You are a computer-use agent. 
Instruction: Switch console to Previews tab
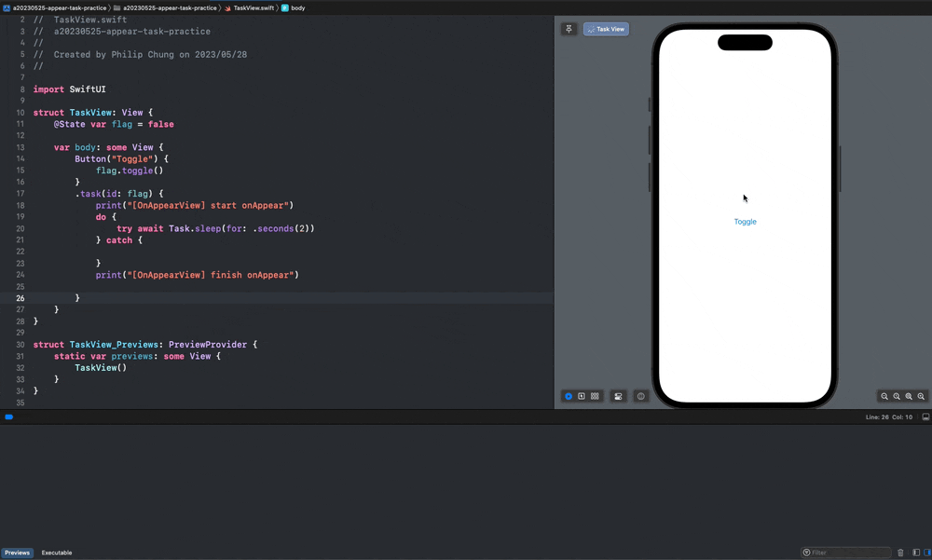(17, 553)
